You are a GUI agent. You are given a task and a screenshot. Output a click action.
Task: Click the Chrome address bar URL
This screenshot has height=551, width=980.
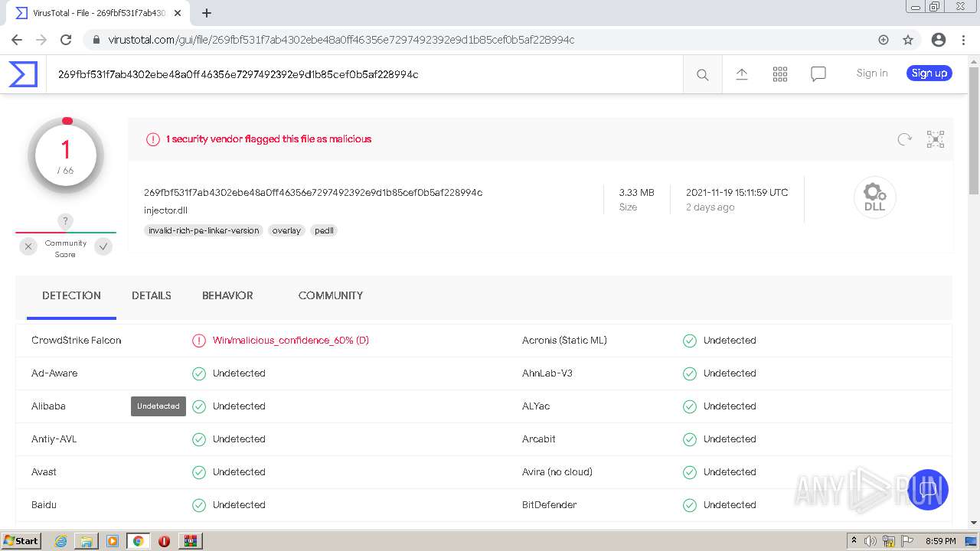pyautogui.click(x=341, y=40)
